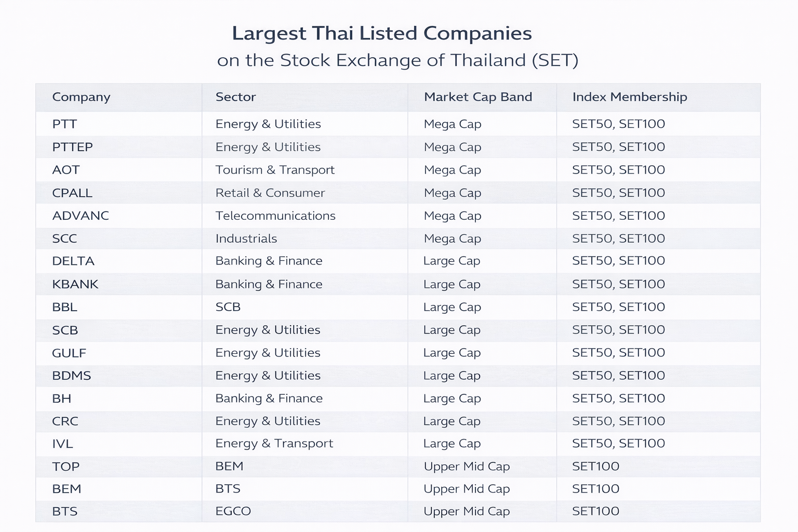This screenshot has width=798, height=532.
Task: Select the EGCO sector cell
Action: 233,511
